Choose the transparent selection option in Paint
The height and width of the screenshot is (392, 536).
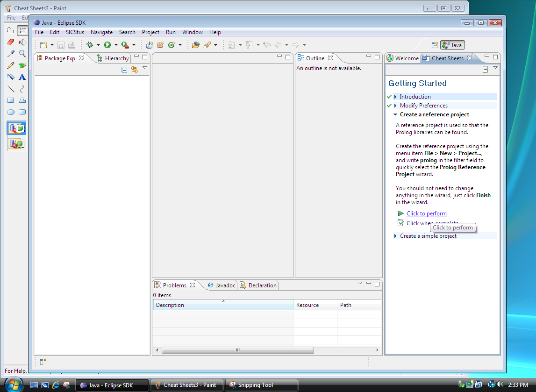click(x=16, y=143)
